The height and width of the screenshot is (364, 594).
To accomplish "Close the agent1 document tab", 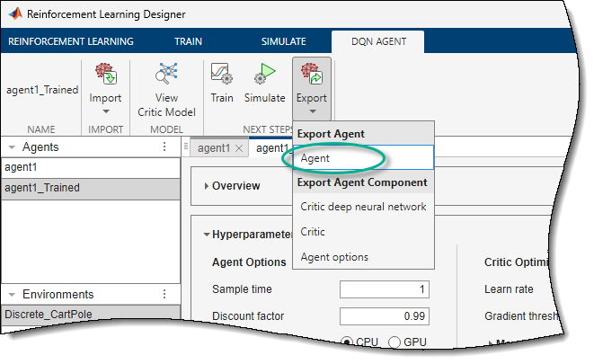I will (239, 148).
